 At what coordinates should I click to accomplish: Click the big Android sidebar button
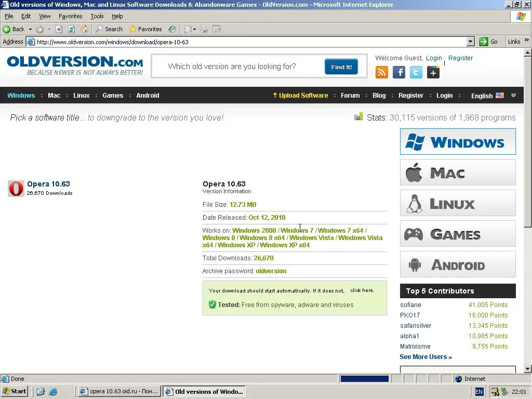click(458, 264)
